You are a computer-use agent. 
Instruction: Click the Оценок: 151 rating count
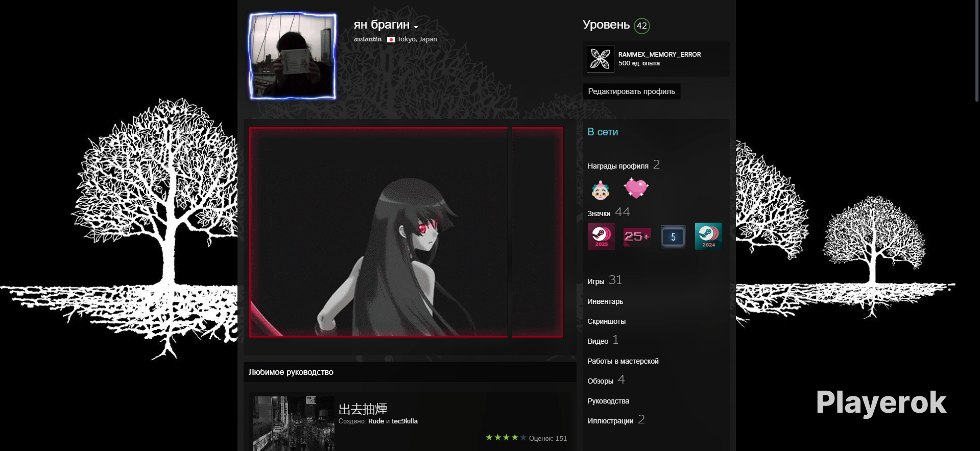(548, 438)
